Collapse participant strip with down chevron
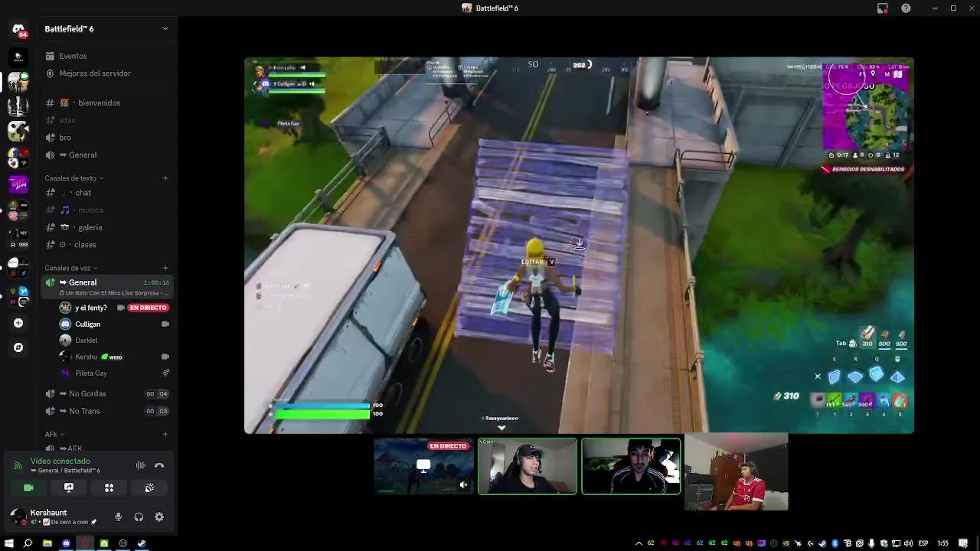Image resolution: width=980 pixels, height=551 pixels. pyautogui.click(x=501, y=428)
